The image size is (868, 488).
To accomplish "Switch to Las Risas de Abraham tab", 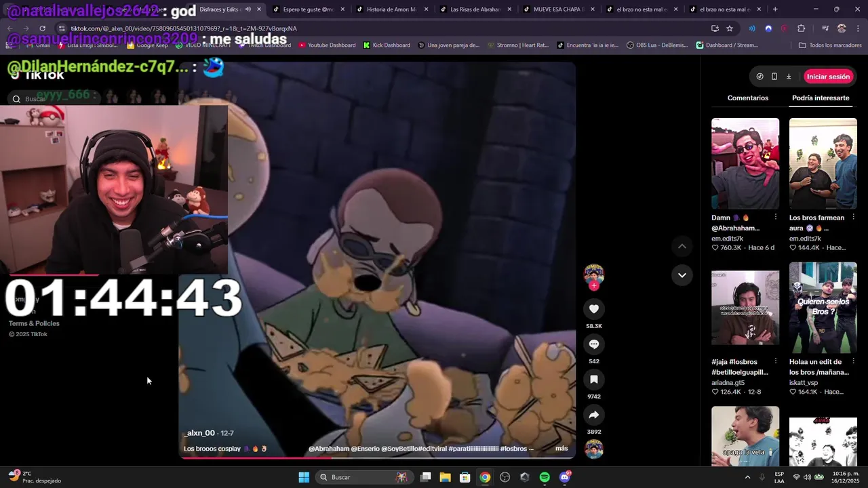I will click(475, 9).
